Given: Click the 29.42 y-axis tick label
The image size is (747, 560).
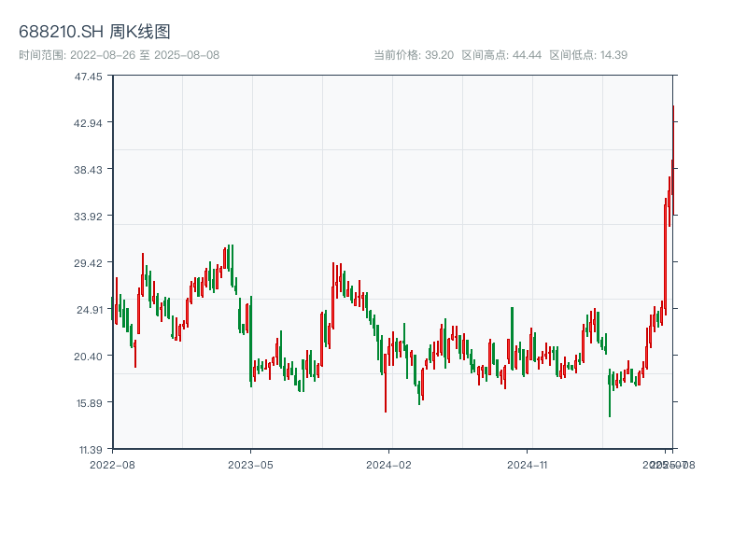Looking at the screenshot, I should click(90, 263).
